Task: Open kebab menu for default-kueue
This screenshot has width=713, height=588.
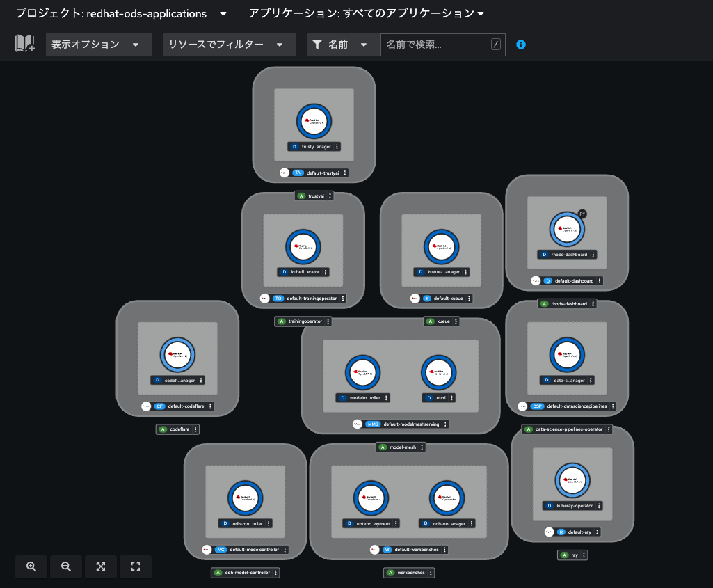Action: click(469, 299)
